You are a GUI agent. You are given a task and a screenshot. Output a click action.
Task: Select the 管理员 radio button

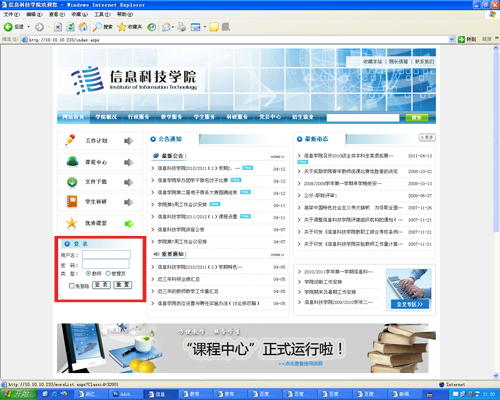pyautogui.click(x=108, y=273)
